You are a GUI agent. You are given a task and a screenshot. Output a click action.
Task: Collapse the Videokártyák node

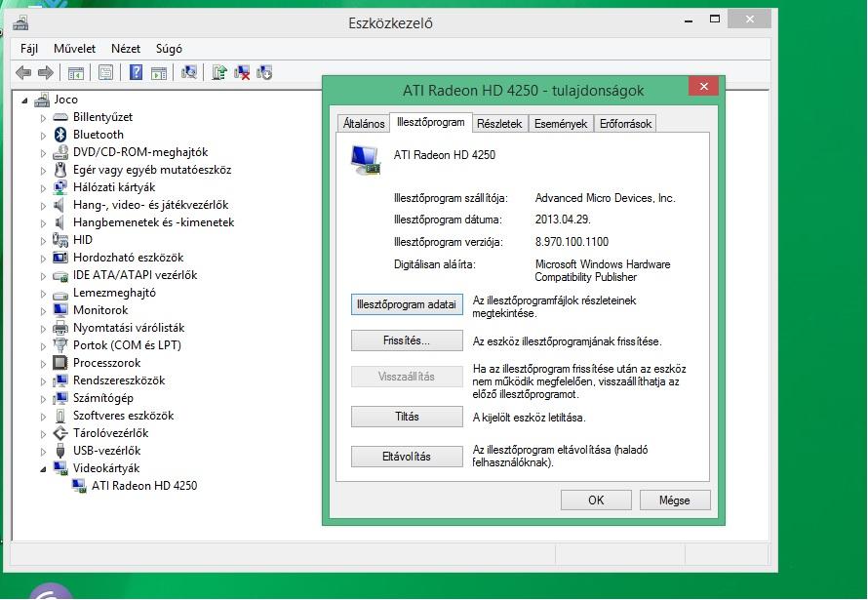tap(43, 469)
